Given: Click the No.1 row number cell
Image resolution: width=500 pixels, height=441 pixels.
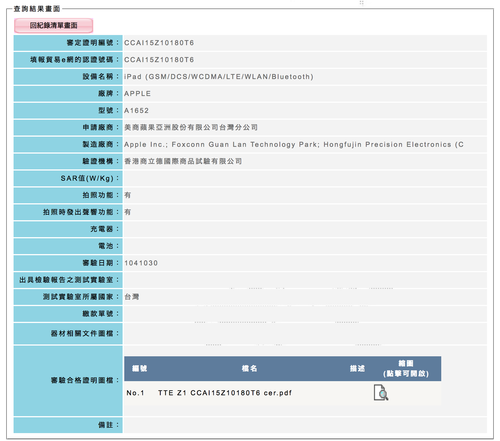Looking at the screenshot, I should tap(135, 393).
